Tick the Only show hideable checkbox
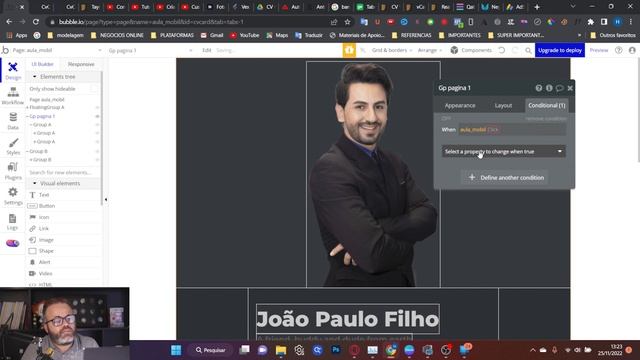This screenshot has width=640, height=360. point(94,89)
